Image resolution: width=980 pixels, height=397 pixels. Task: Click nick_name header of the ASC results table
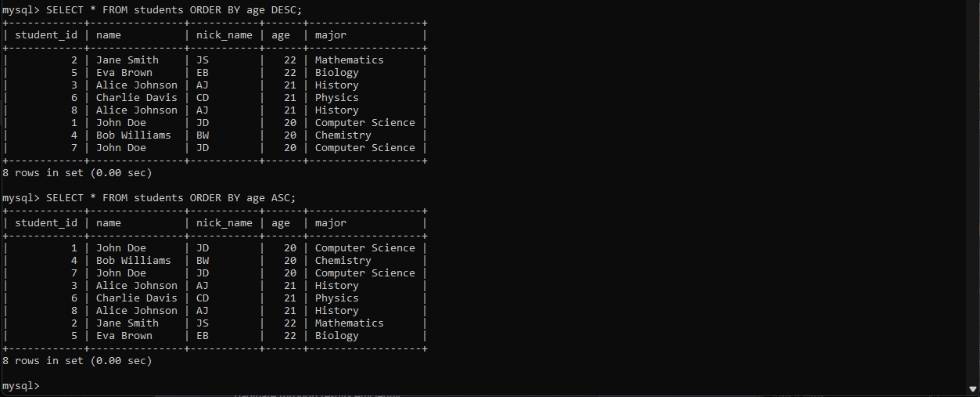tap(224, 223)
